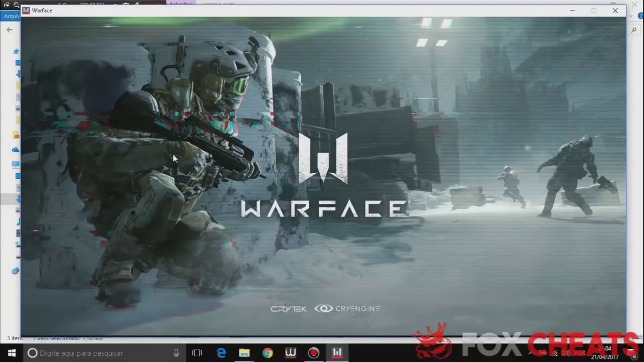Launch Microsoft Edge from the taskbar
Screen dimensions: 644x362
(x=221, y=353)
